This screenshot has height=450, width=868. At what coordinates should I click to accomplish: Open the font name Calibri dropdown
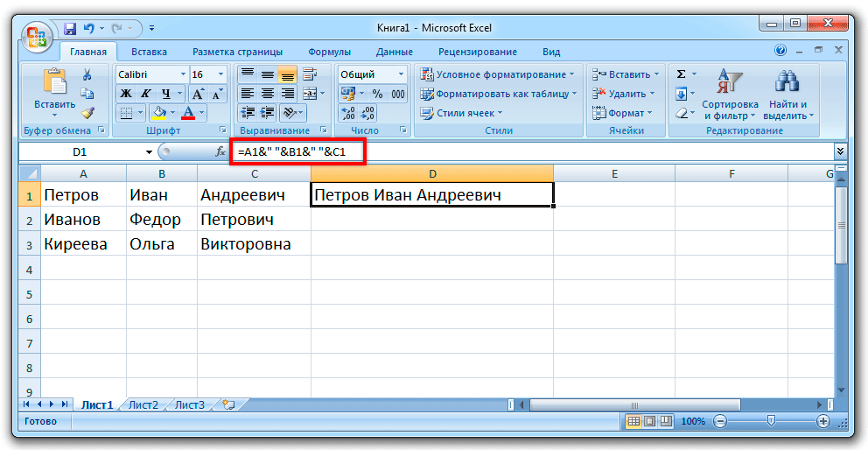point(183,74)
